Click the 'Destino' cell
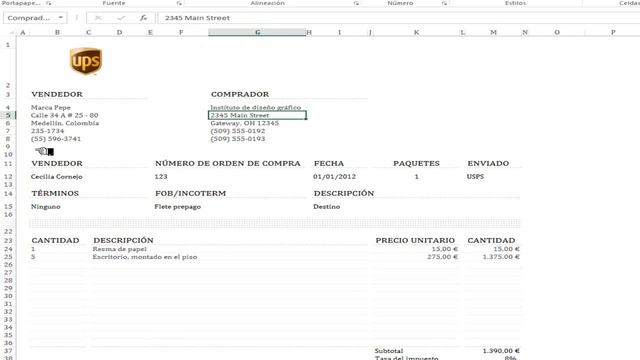Viewport: 640px width, 360px height. click(327, 207)
